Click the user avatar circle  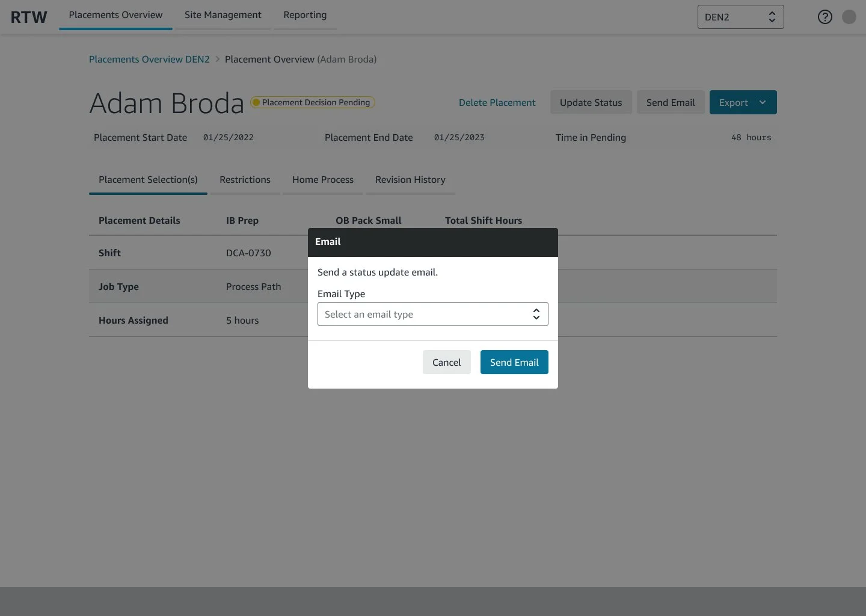point(849,17)
